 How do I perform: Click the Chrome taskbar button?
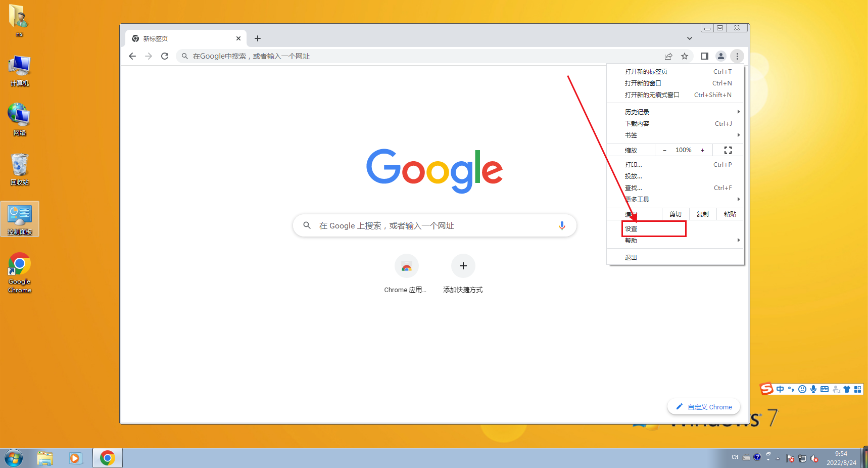pos(107,458)
